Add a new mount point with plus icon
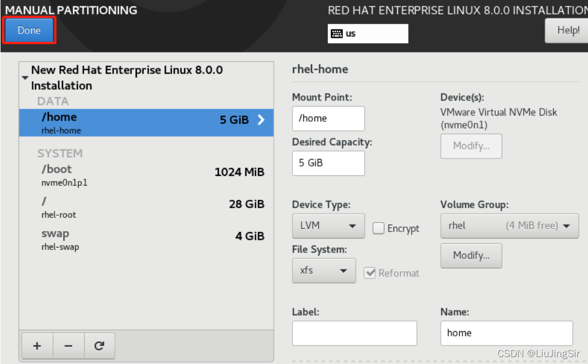588x364 pixels. tap(37, 346)
